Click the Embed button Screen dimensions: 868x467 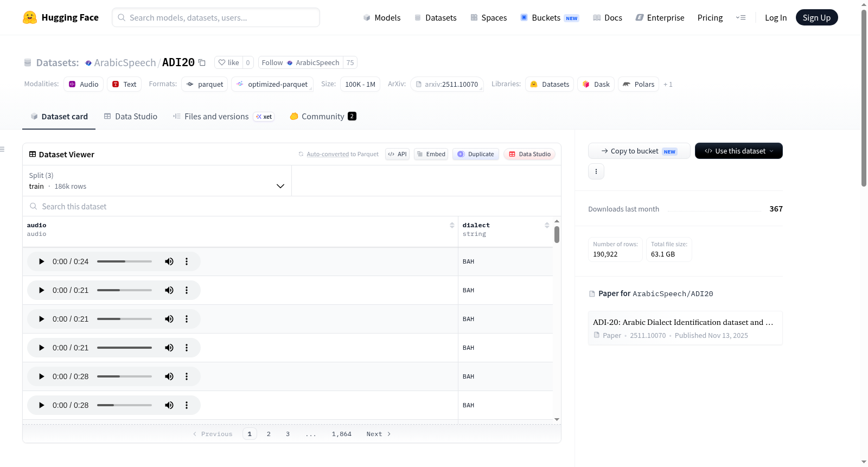coord(431,154)
